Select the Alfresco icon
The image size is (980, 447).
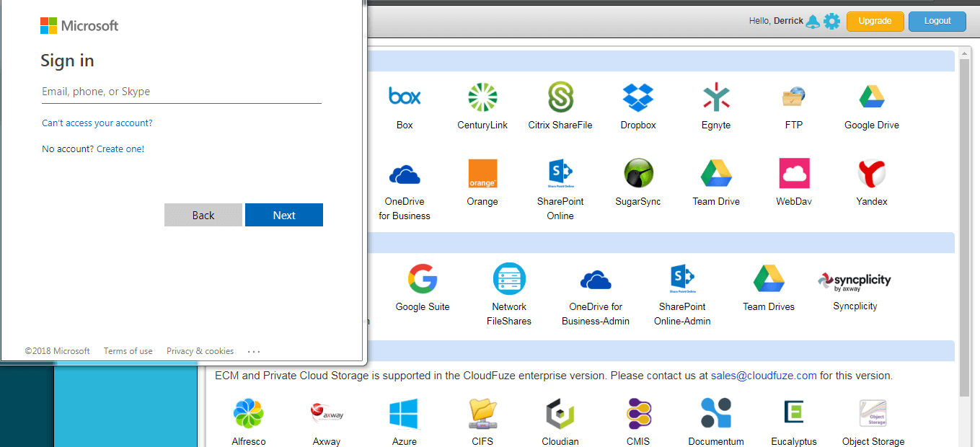pyautogui.click(x=249, y=413)
